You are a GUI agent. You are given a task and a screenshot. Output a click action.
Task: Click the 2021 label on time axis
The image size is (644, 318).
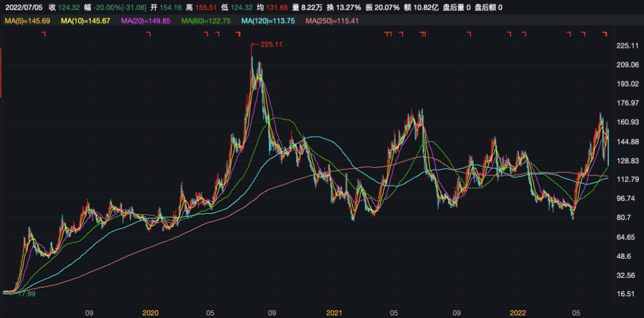[x=334, y=313]
